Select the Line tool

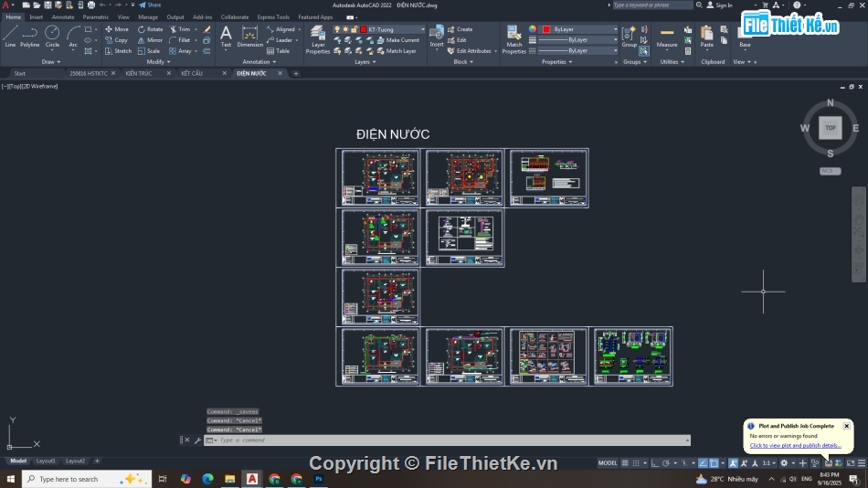tap(10, 37)
